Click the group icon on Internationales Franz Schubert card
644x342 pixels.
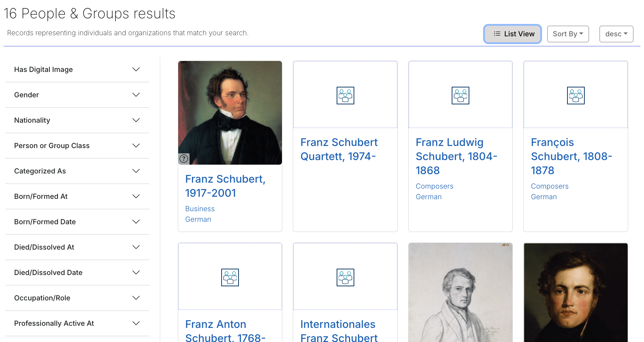(345, 277)
